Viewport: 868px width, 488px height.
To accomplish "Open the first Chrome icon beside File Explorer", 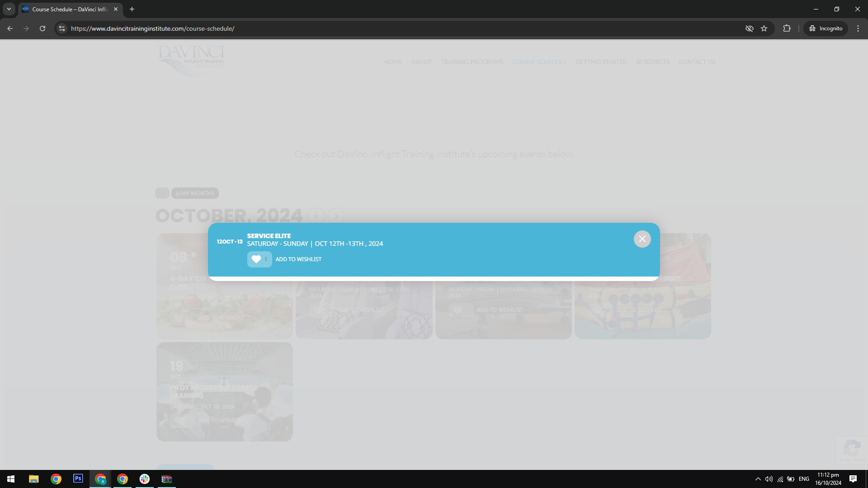I will [56, 479].
